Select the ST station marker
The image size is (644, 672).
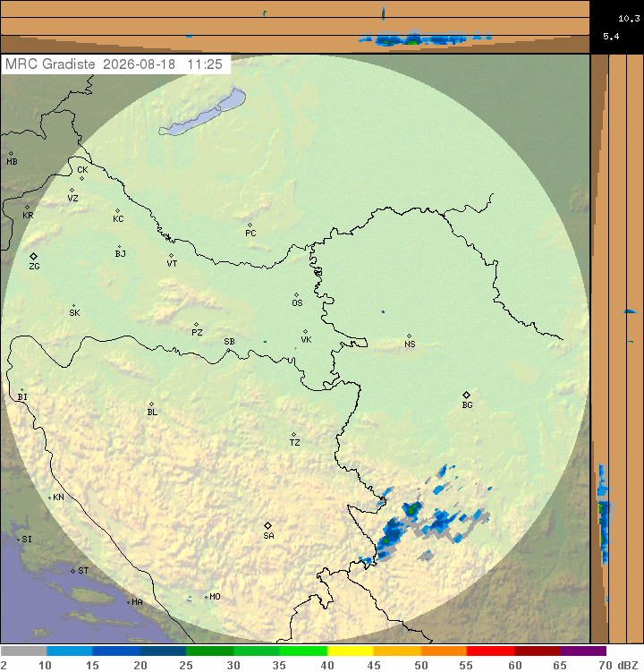tap(72, 571)
